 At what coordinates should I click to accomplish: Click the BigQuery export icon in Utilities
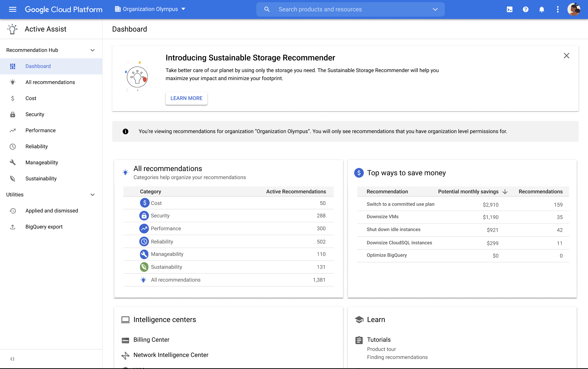tap(13, 227)
